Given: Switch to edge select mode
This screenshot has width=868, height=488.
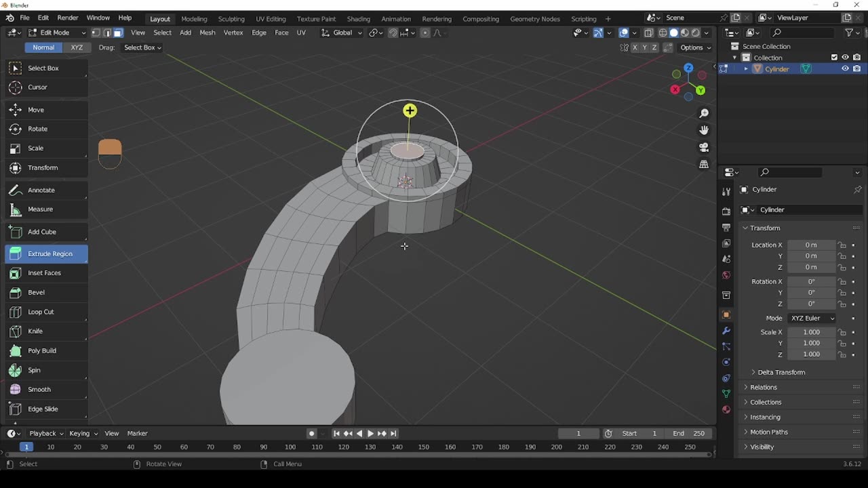Looking at the screenshot, I should click(x=106, y=33).
